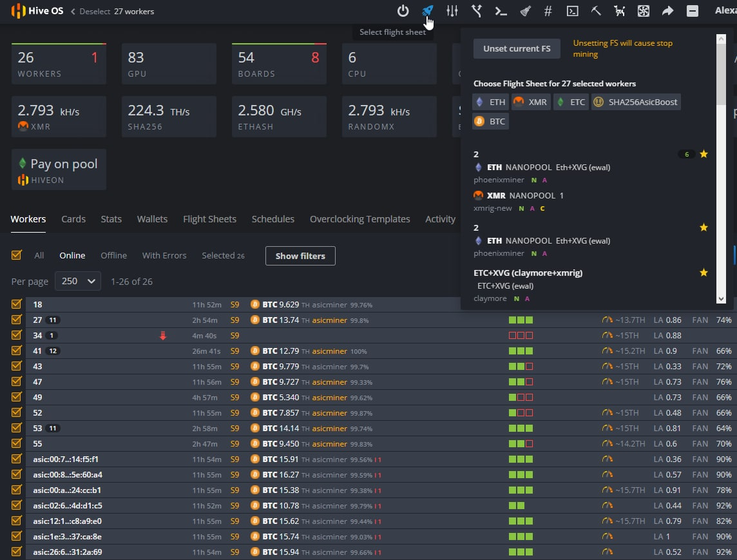Click the Online workers filter
The image size is (737, 560).
(72, 255)
